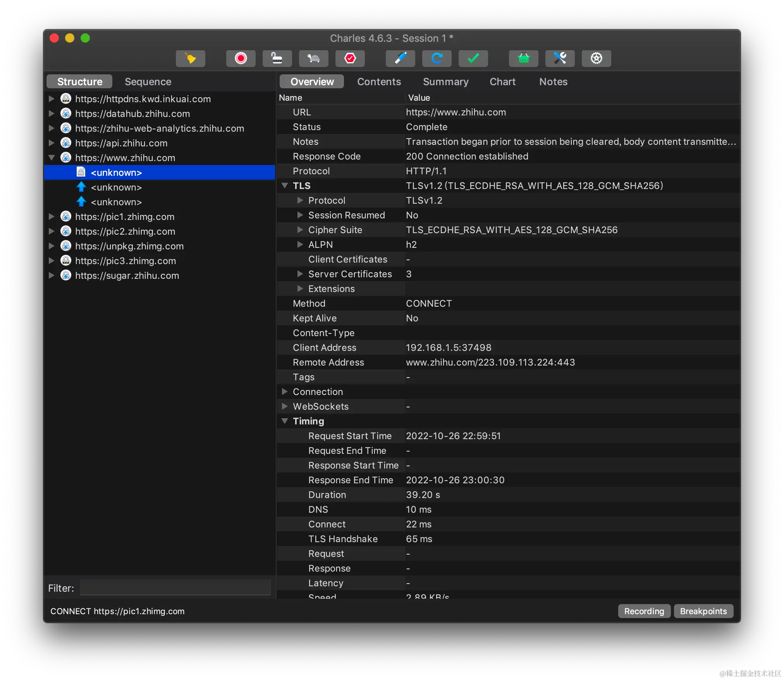The height and width of the screenshot is (680, 784).
Task: Select the second <unknown> request entry
Action: tap(116, 187)
